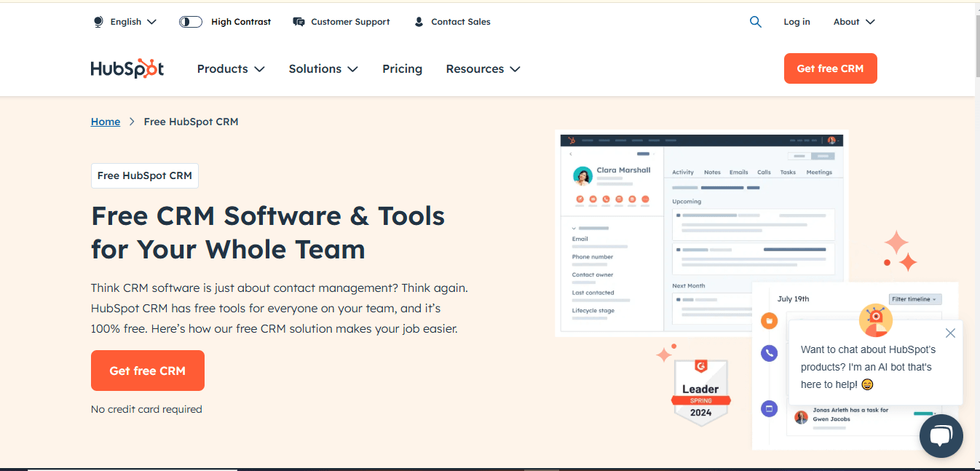Open the search magnifying glass
This screenshot has width=980, height=471.
pyautogui.click(x=755, y=21)
